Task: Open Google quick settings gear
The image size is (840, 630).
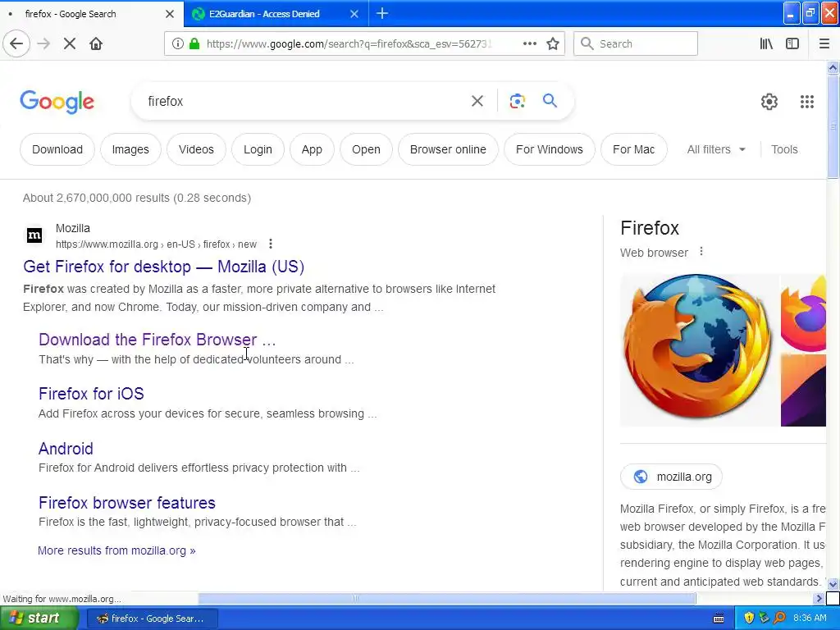Action: [x=769, y=101]
